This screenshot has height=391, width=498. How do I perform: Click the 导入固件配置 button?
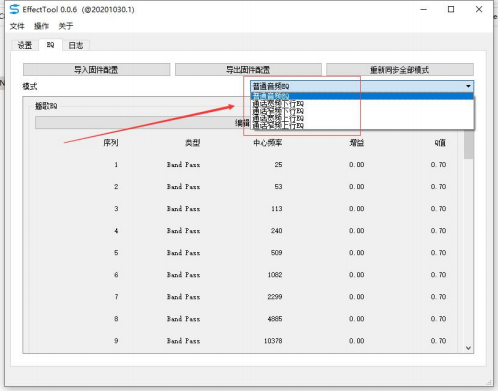(96, 70)
